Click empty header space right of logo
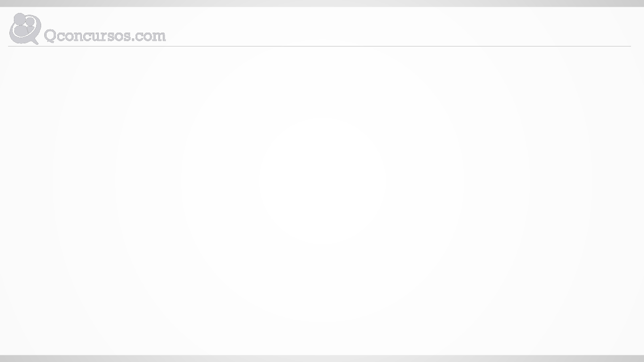644x362 pixels. click(398, 27)
